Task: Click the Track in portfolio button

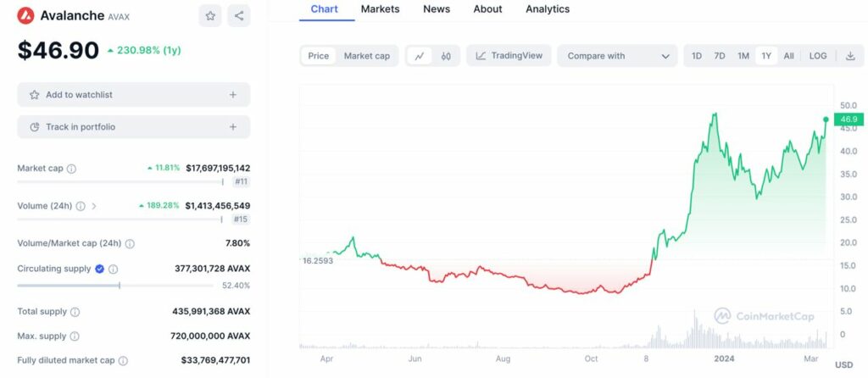Action: (133, 127)
